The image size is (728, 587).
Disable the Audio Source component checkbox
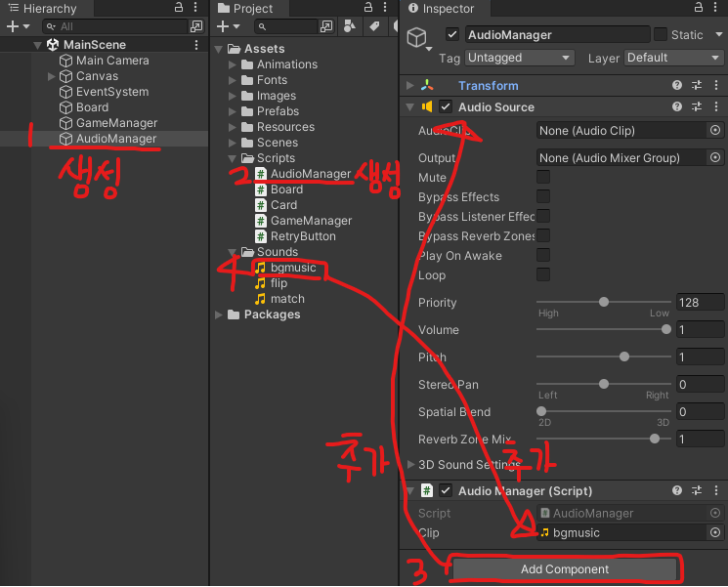[x=446, y=106]
